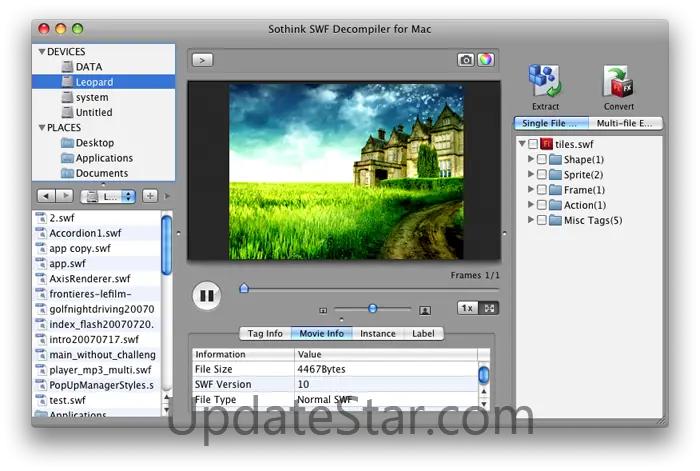Click the playback position slider handle

244,288
